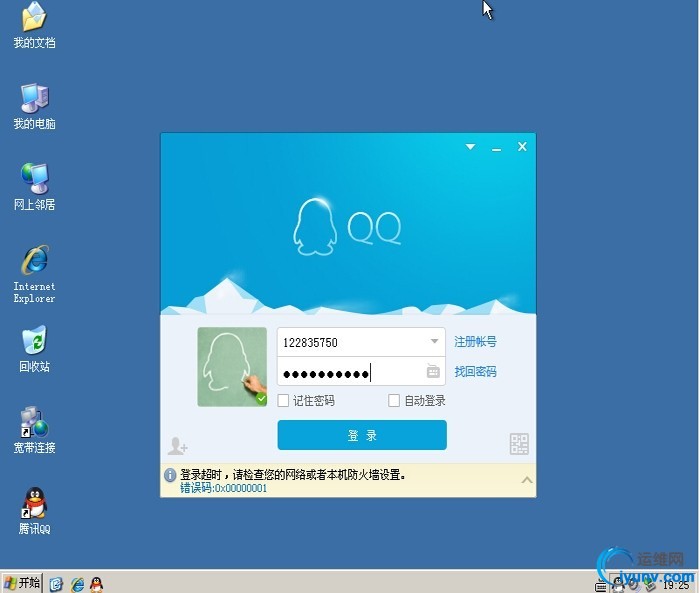Enable the Remember Password (记住密码) checkbox
Viewport: 700px width, 593px height.
click(x=283, y=401)
